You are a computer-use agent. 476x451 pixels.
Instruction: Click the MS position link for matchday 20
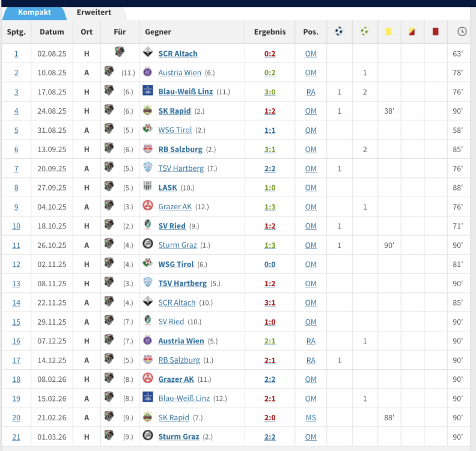(x=310, y=418)
